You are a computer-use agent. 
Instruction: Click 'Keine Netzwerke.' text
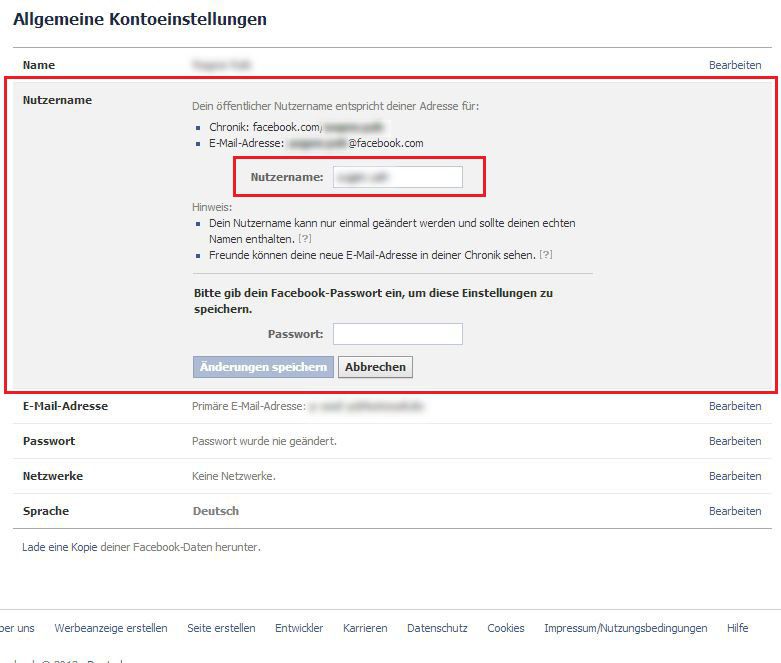coord(234,476)
